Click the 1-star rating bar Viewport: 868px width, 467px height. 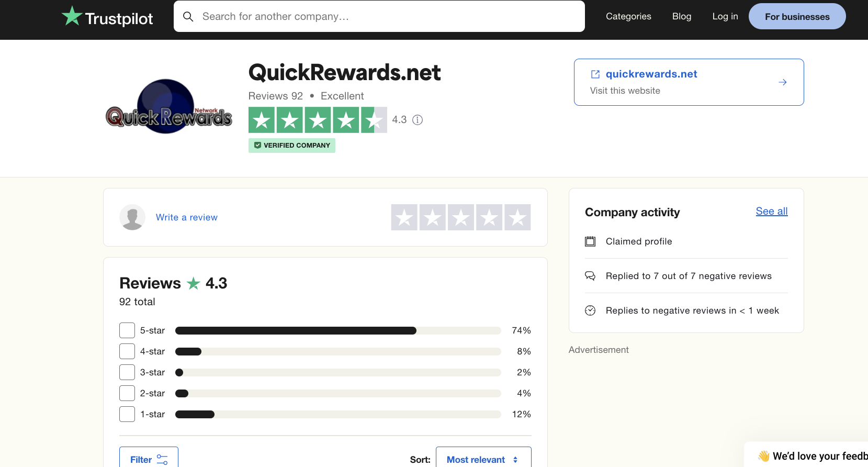(338, 414)
